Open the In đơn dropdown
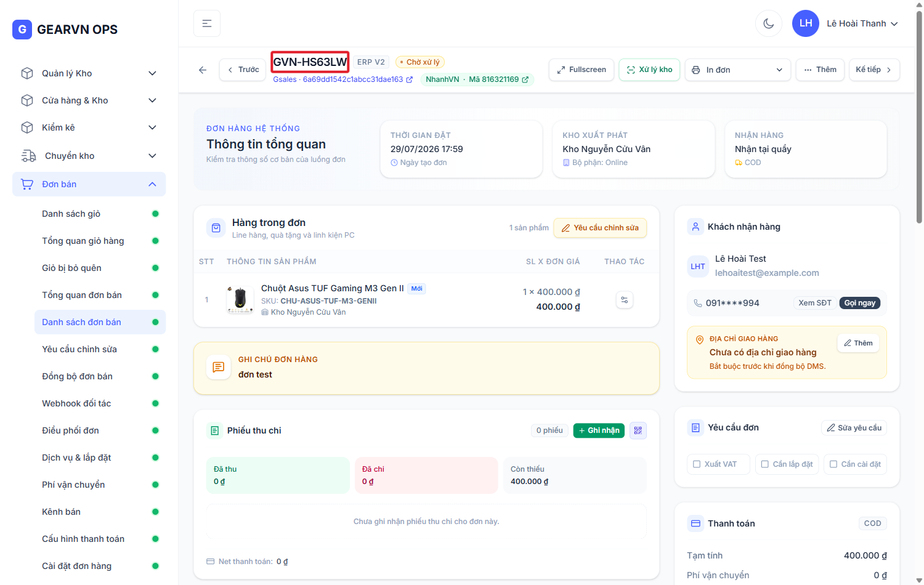The height and width of the screenshot is (585, 924). click(x=737, y=70)
